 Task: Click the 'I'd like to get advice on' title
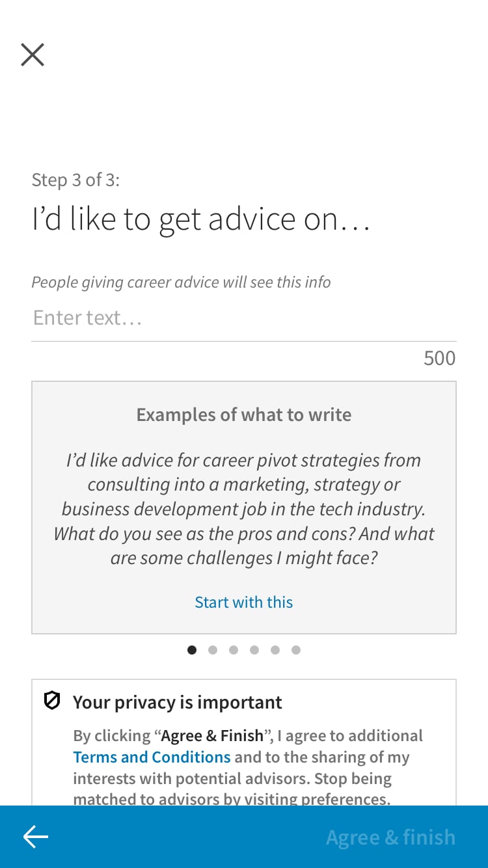pyautogui.click(x=201, y=220)
